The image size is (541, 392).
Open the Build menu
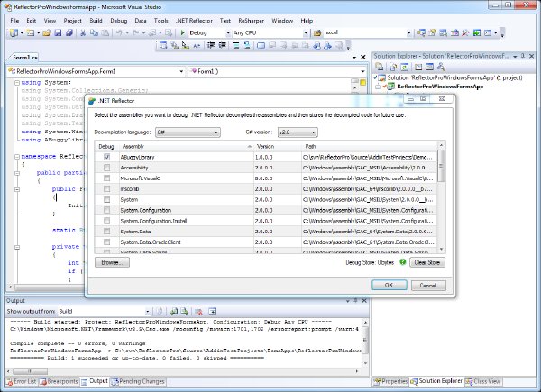(96, 21)
